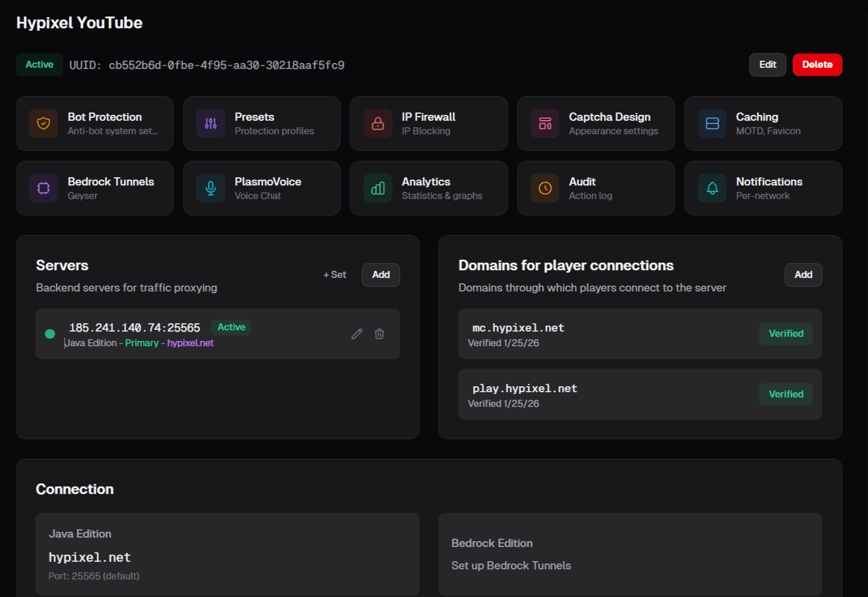
Task: Click the + Set button
Action: (x=334, y=275)
